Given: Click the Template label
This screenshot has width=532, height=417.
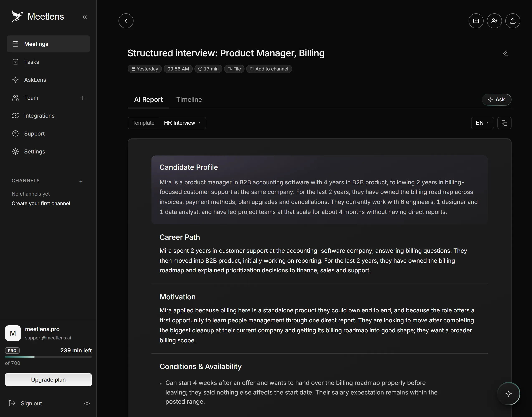Looking at the screenshot, I should [143, 123].
